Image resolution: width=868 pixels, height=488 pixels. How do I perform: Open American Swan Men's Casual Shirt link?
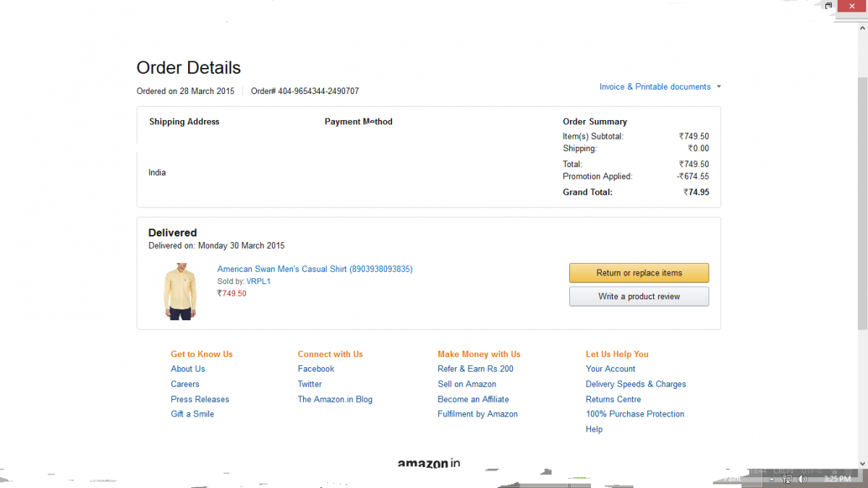(x=315, y=269)
